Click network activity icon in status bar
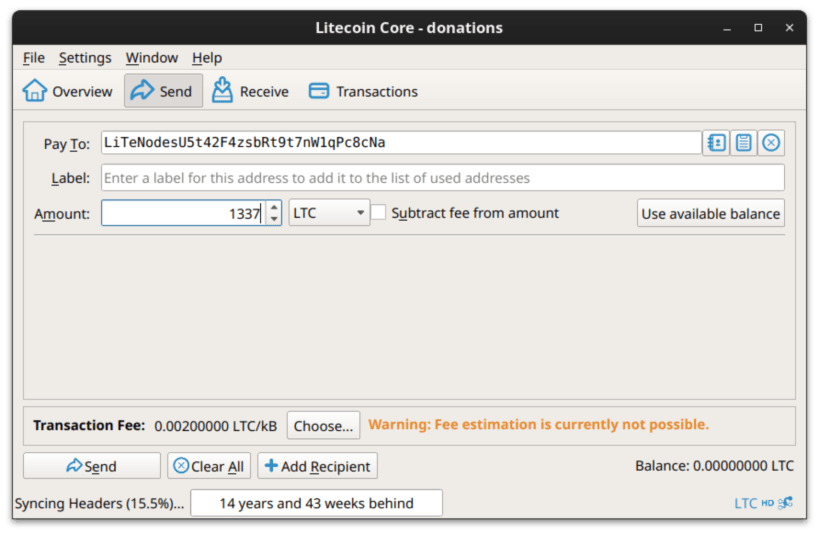819x534 pixels. click(x=785, y=503)
